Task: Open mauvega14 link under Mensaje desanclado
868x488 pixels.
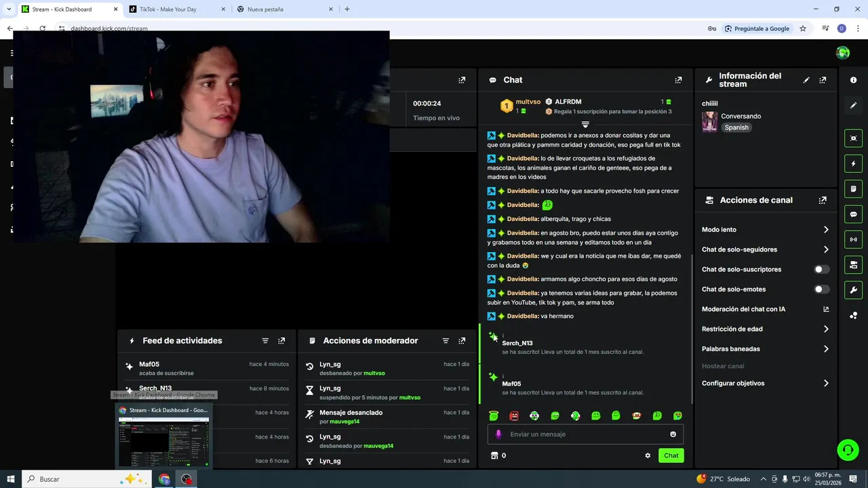Action: 344,422
